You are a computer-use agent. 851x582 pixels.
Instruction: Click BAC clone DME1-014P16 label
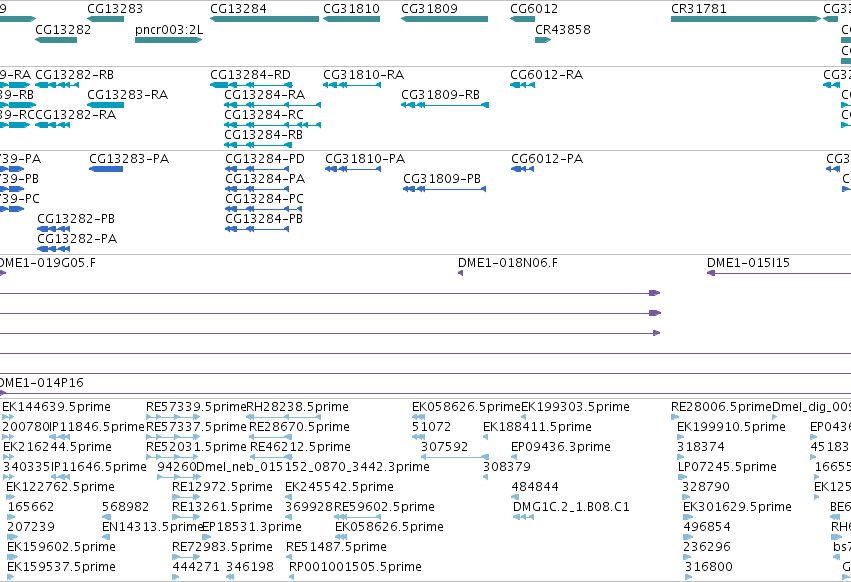pyautogui.click(x=41, y=383)
